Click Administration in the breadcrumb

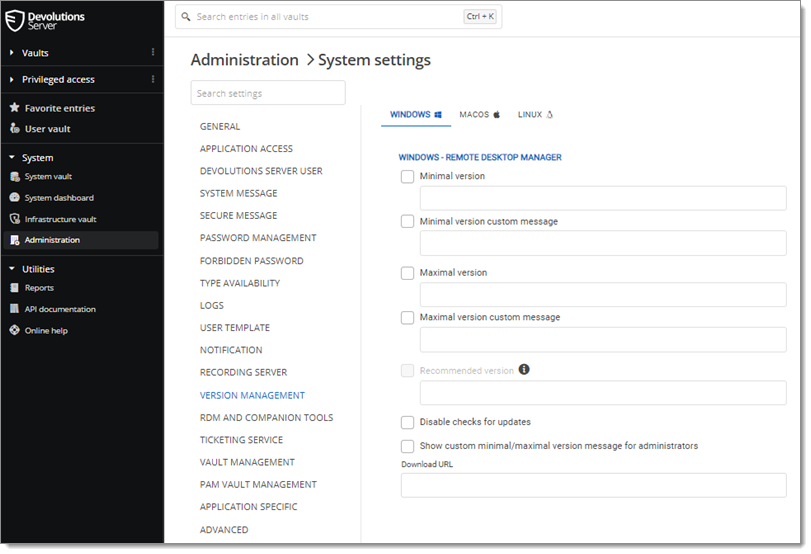point(245,60)
